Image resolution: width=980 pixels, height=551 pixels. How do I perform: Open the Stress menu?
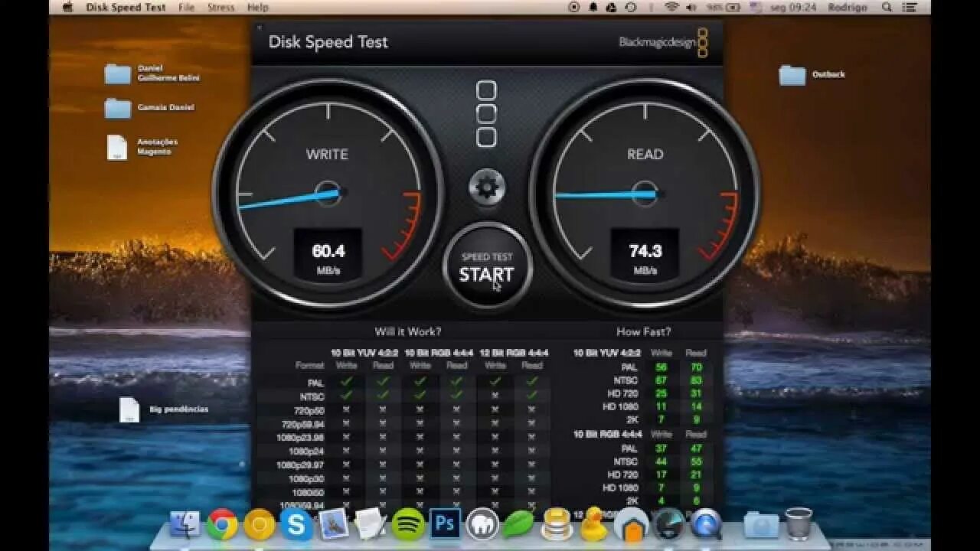[221, 7]
